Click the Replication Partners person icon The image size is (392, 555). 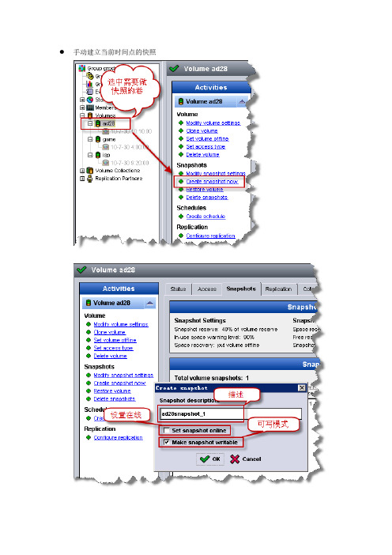click(90, 179)
